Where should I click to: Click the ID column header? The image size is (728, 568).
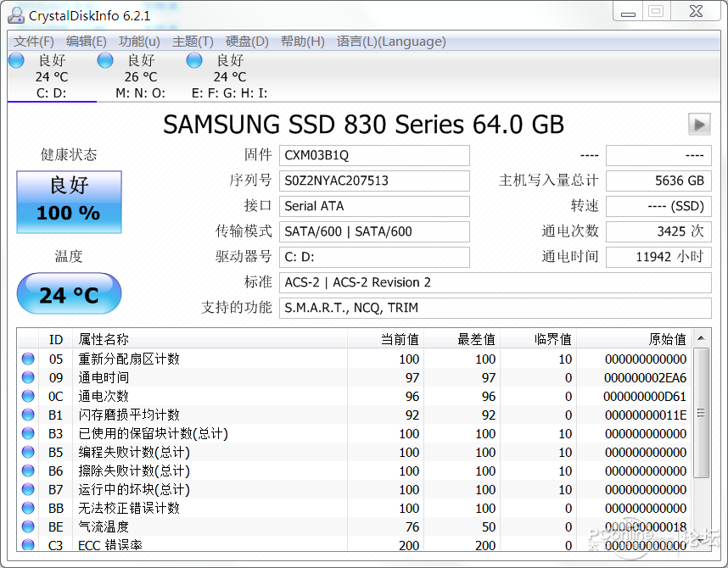pyautogui.click(x=56, y=339)
